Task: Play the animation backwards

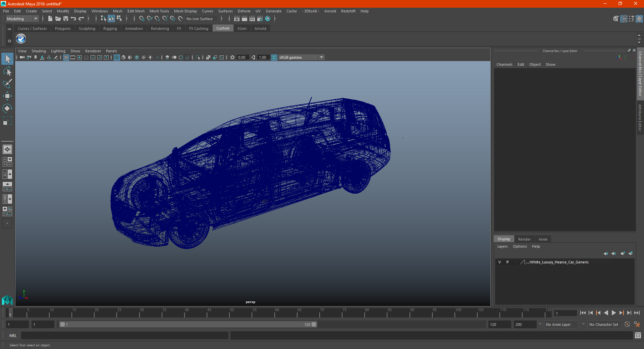Action: pos(606,313)
